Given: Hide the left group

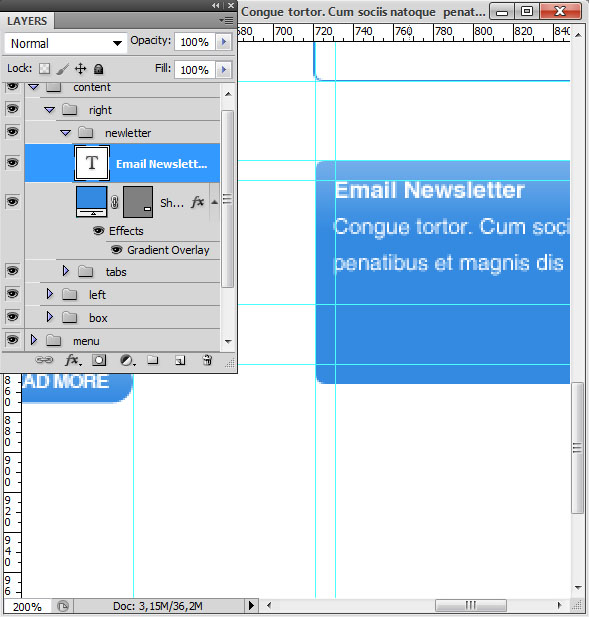Looking at the screenshot, I should (x=13, y=294).
